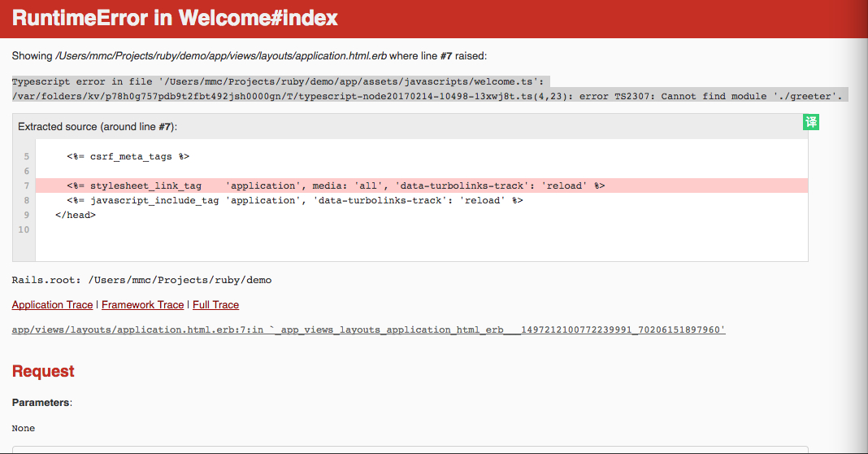Click the application.html.erb file path text
Viewport: 868px width, 454px height.
pos(221,56)
